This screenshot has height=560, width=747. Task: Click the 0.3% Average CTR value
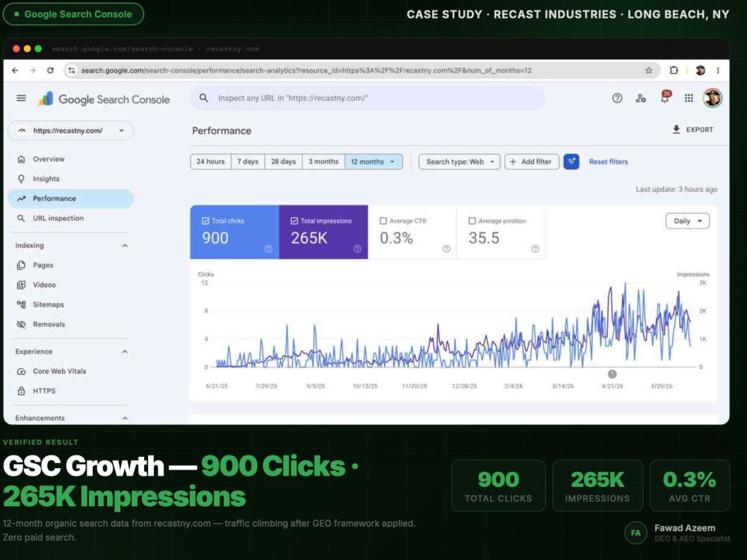click(397, 238)
